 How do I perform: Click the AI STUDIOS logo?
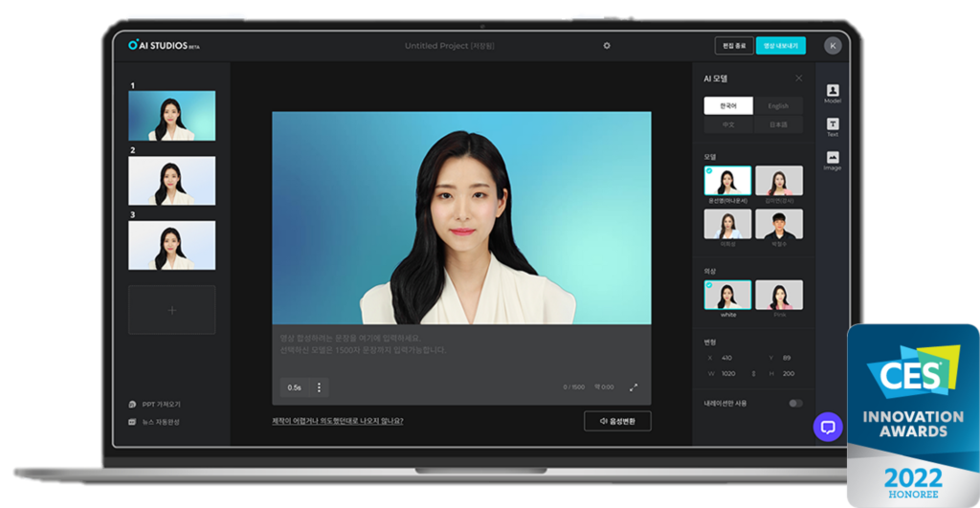pyautogui.click(x=164, y=45)
